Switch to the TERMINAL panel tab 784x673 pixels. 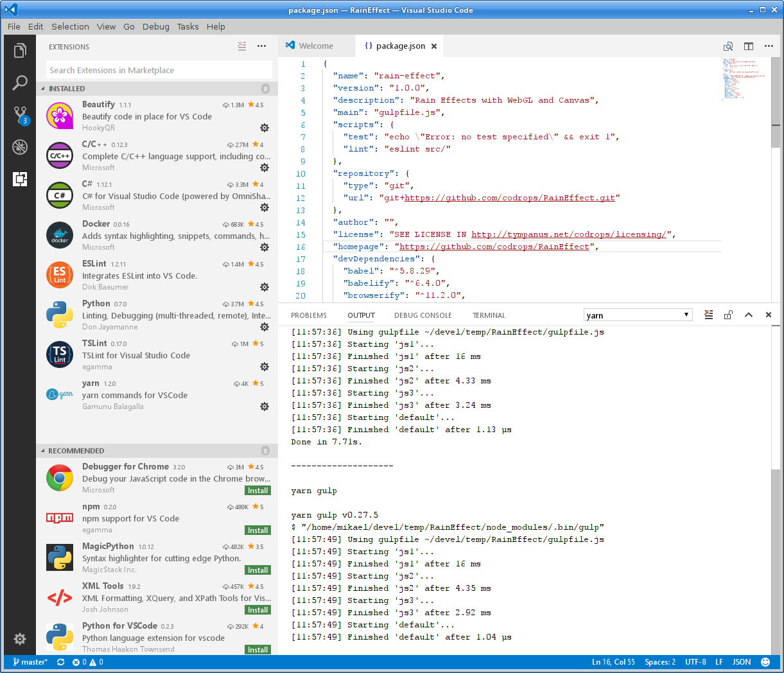click(x=489, y=315)
